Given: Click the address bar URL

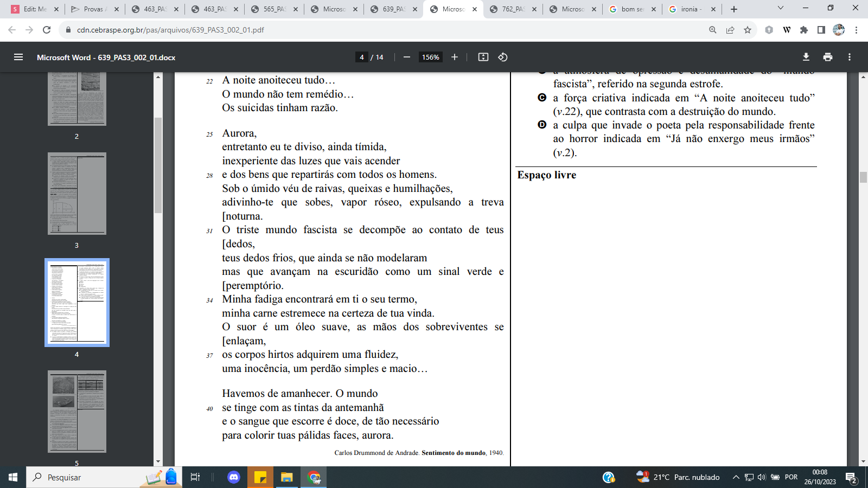Looking at the screenshot, I should (x=170, y=30).
